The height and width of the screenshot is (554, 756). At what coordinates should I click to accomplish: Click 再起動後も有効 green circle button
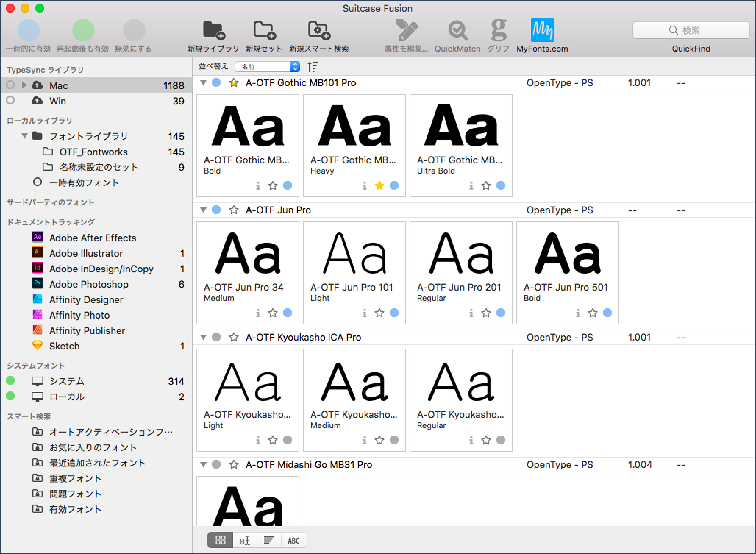pos(83,30)
